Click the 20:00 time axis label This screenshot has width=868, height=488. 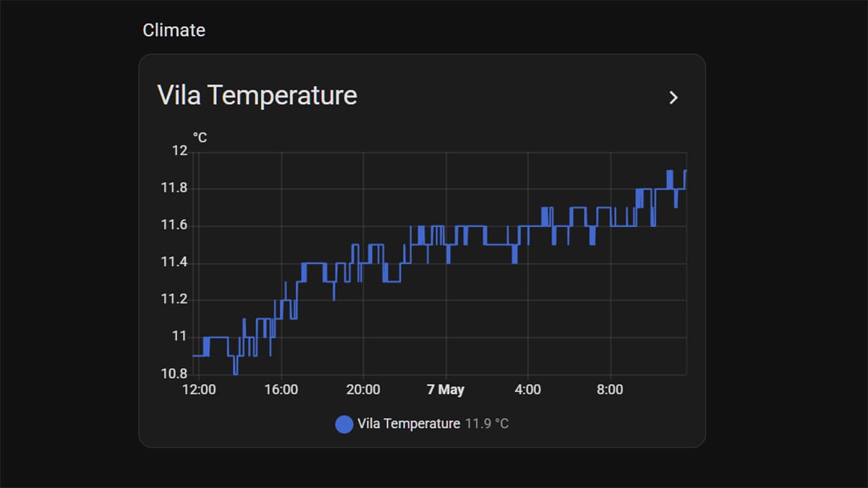point(363,390)
